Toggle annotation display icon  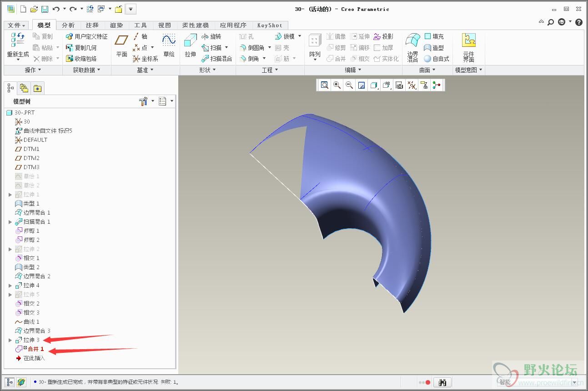click(x=424, y=85)
